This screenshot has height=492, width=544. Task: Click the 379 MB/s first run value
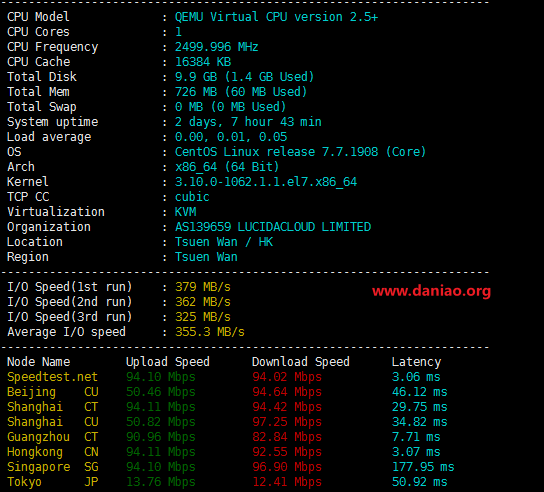pos(203,287)
